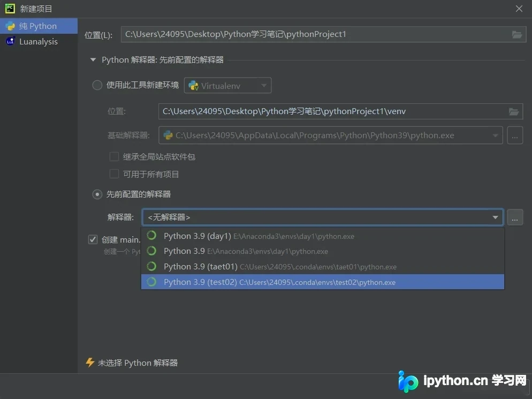This screenshot has height=399, width=532.
Task: Uncheck the 创建 main.py checkbox
Action: click(93, 240)
